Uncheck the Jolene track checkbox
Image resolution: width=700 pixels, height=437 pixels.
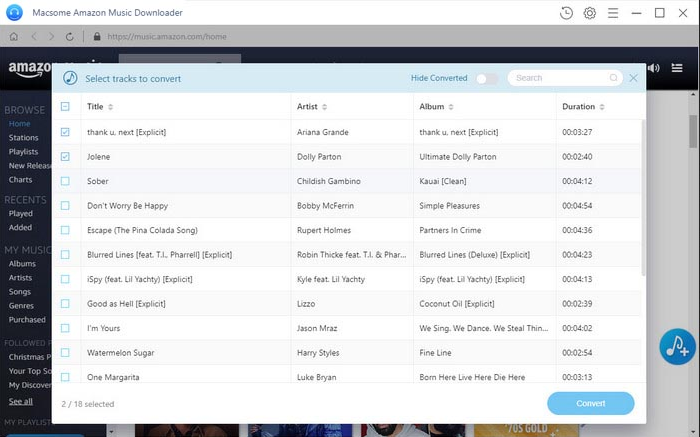click(x=65, y=157)
